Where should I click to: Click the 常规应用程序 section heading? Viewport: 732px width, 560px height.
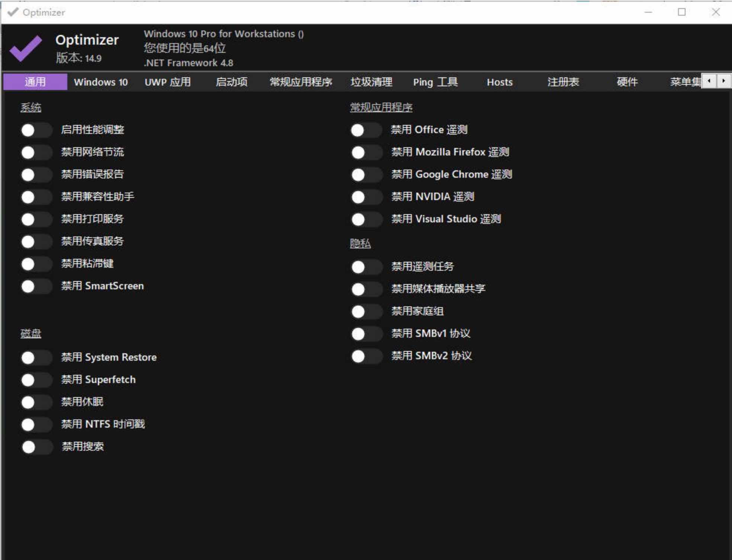click(x=381, y=107)
